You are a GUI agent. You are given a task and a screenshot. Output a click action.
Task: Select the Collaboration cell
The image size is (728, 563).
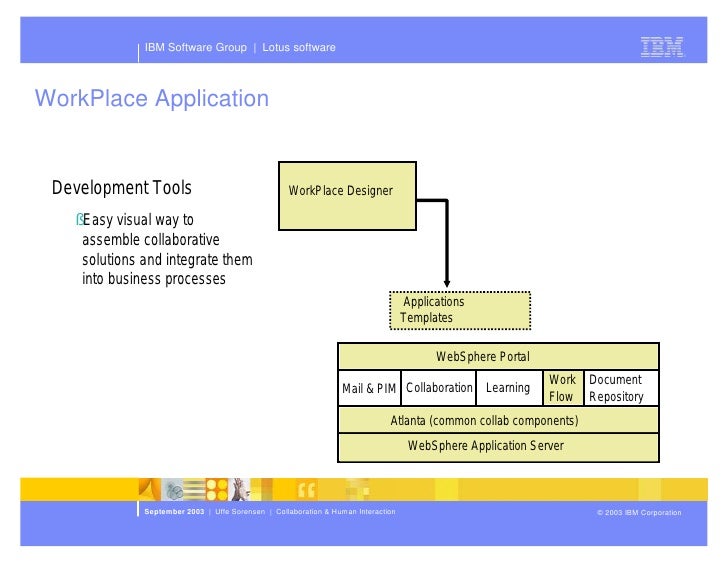click(439, 388)
